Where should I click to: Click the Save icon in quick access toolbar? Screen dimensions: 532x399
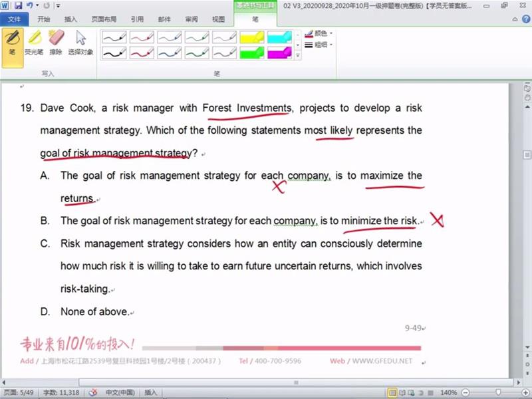click(18, 5)
